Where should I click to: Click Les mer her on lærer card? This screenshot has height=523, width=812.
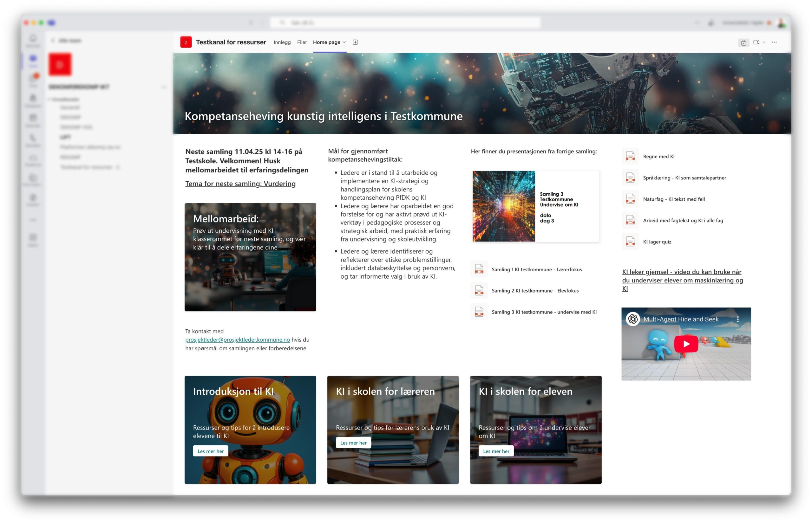pyautogui.click(x=353, y=443)
